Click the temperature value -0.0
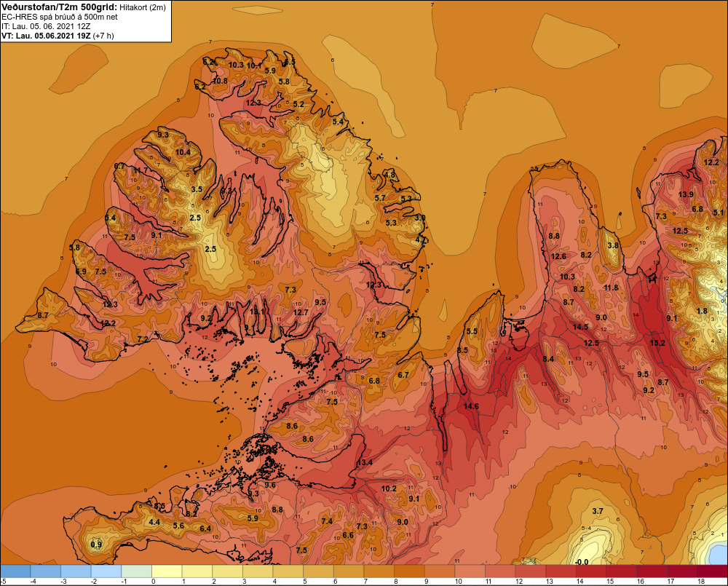The height and width of the screenshot is (586, 728). [582, 562]
